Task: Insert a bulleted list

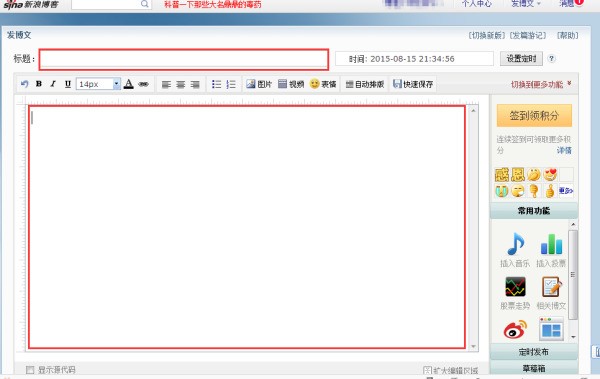Action: (217, 84)
